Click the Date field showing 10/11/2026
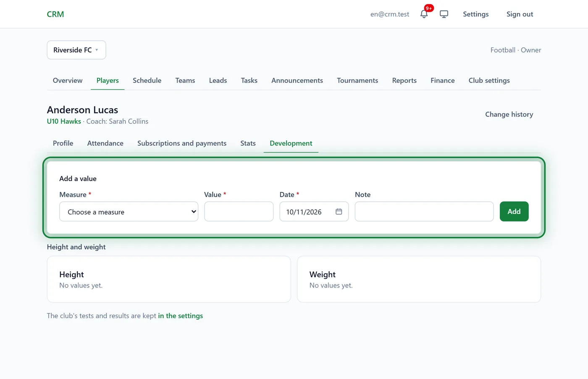The height and width of the screenshot is (379, 588). [x=314, y=211]
